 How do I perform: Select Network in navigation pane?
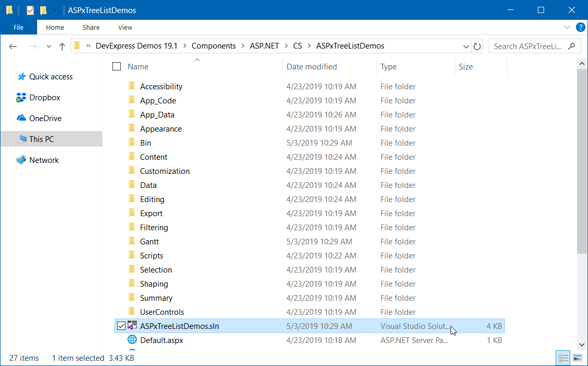click(44, 160)
